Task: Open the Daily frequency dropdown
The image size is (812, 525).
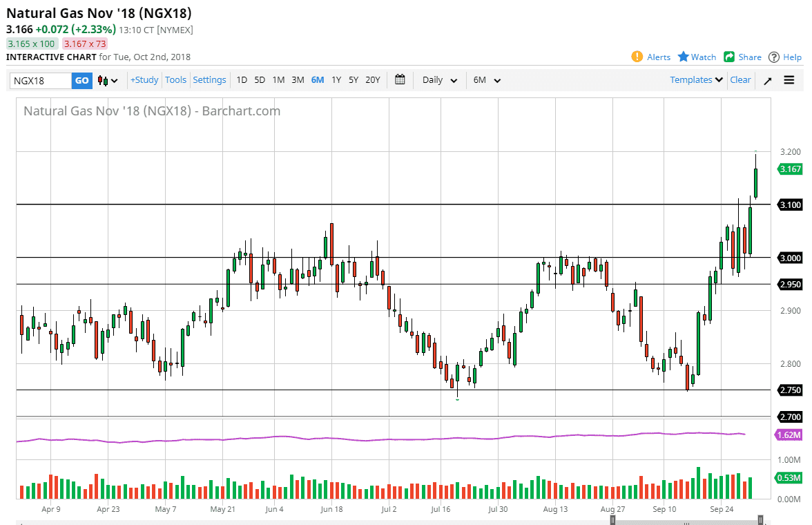Action: tap(440, 80)
